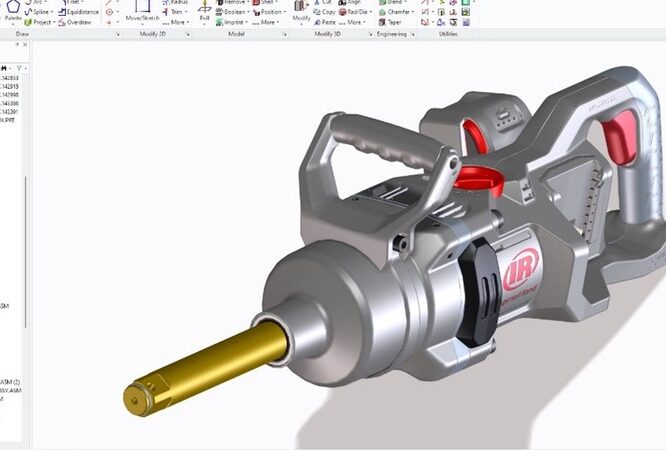
Task: Click the Overdraw tool
Action: [x=78, y=22]
